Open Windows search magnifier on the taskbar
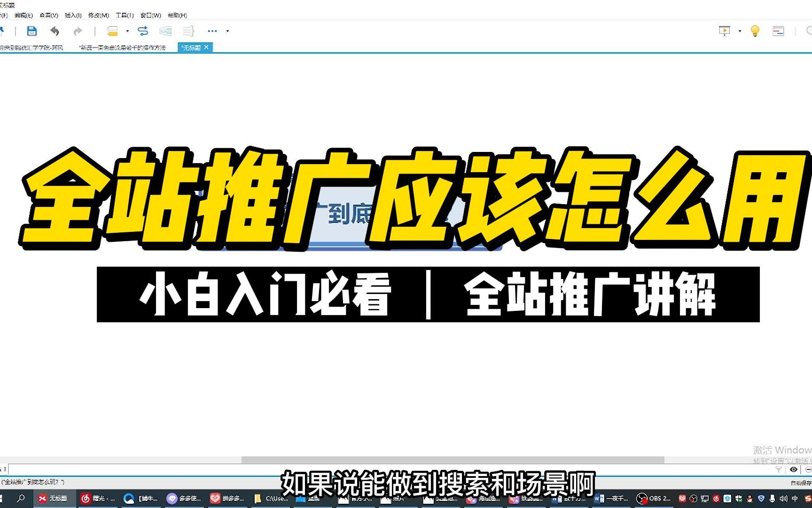The height and width of the screenshot is (508, 812). [x=21, y=498]
